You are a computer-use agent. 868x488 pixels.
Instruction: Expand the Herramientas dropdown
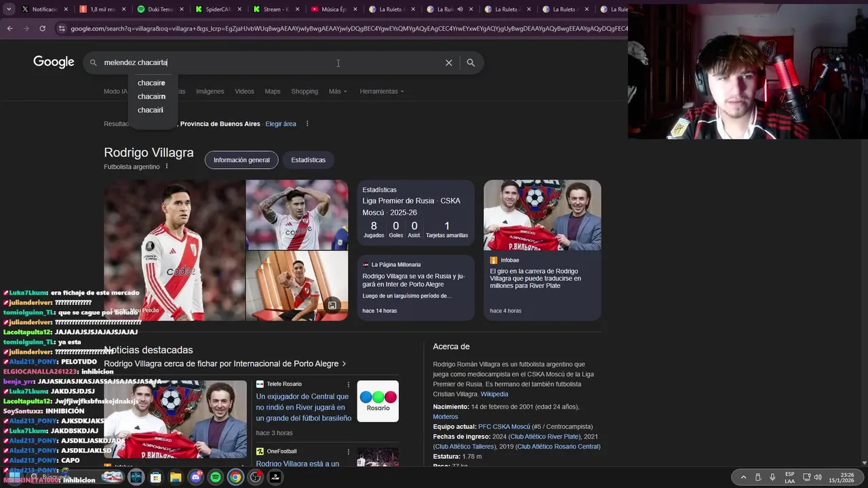(x=382, y=91)
